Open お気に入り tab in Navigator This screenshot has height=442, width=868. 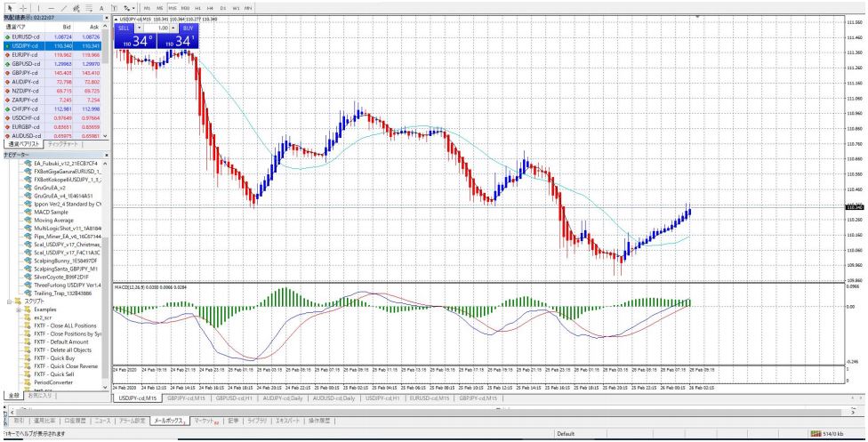pyautogui.click(x=40, y=396)
